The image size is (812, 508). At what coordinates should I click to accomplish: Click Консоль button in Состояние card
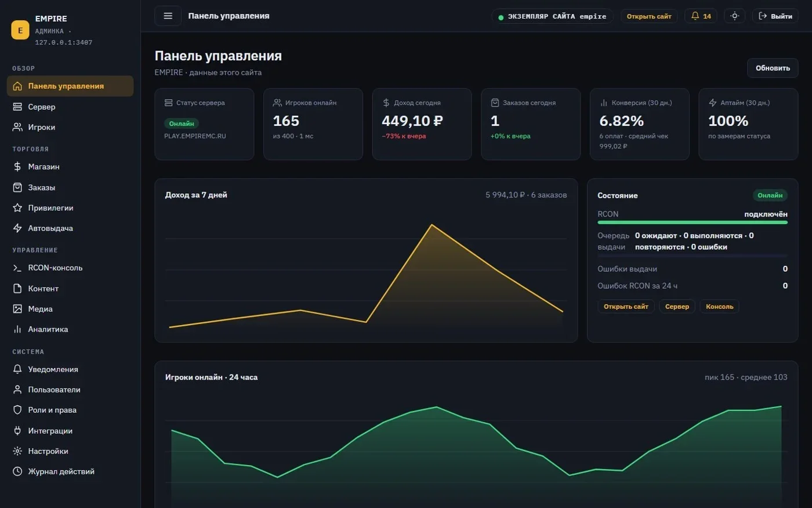(x=719, y=307)
